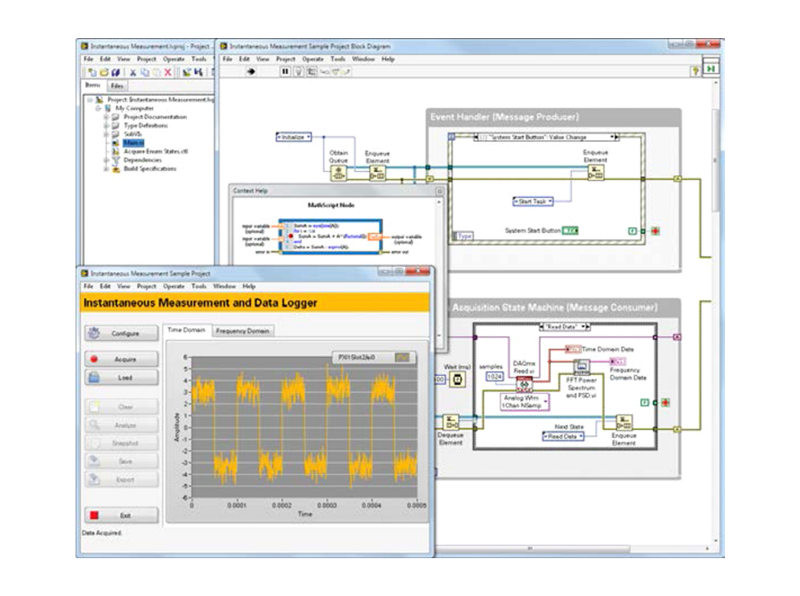Open Context Help via question mark icon

point(694,72)
